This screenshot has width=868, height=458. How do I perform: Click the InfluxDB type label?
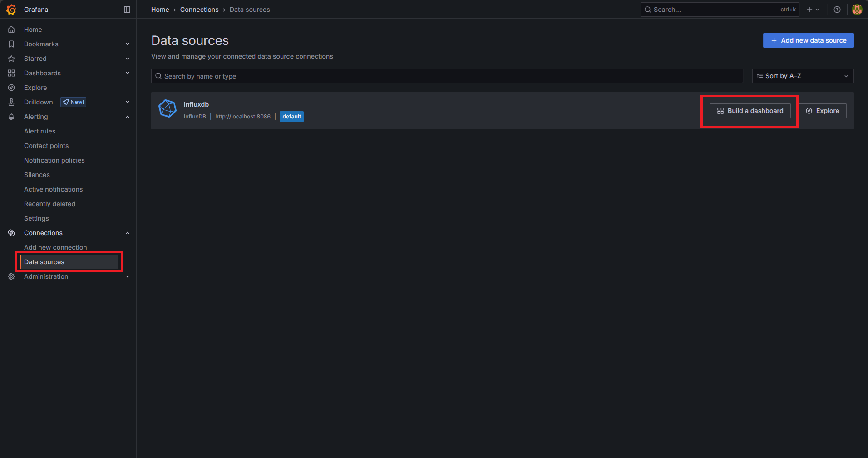tap(195, 117)
